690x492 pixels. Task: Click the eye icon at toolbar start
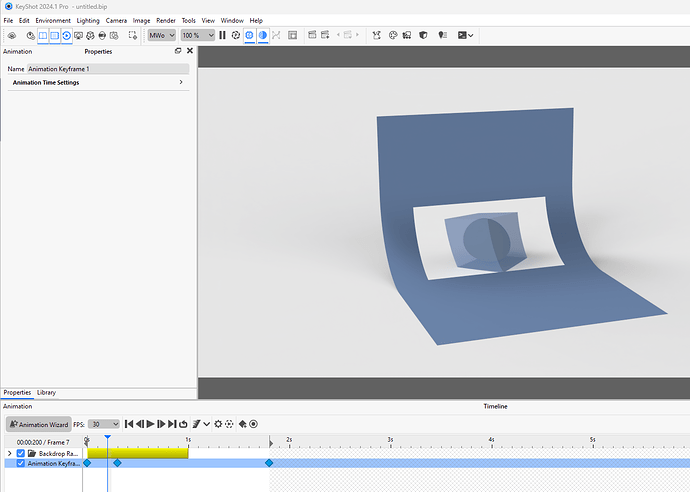click(12, 35)
